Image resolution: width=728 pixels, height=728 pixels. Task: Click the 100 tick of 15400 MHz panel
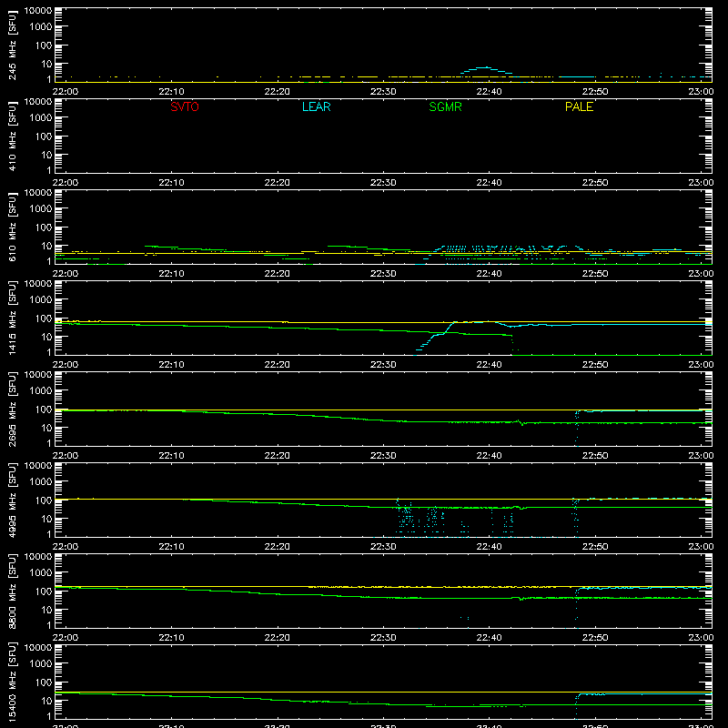click(x=45, y=682)
